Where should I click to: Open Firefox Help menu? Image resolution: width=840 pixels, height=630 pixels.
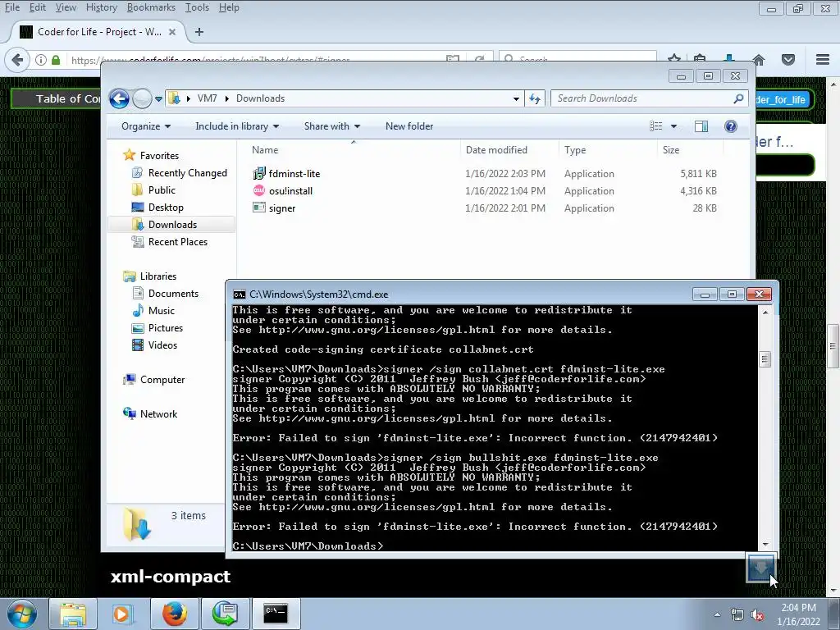[x=229, y=7]
